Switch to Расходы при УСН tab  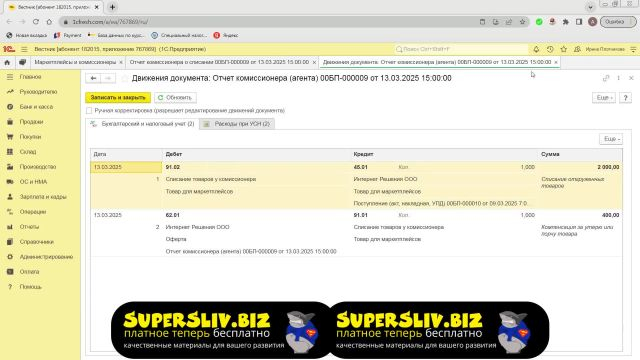point(237,124)
